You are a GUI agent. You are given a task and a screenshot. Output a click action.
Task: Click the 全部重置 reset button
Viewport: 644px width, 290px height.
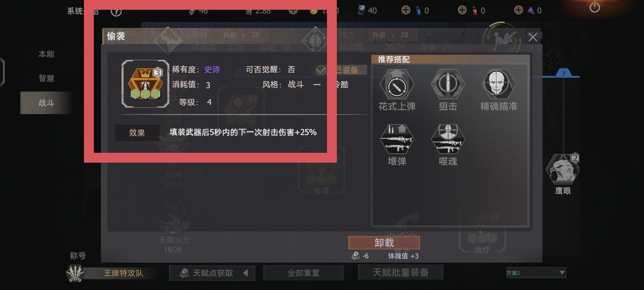(303, 273)
